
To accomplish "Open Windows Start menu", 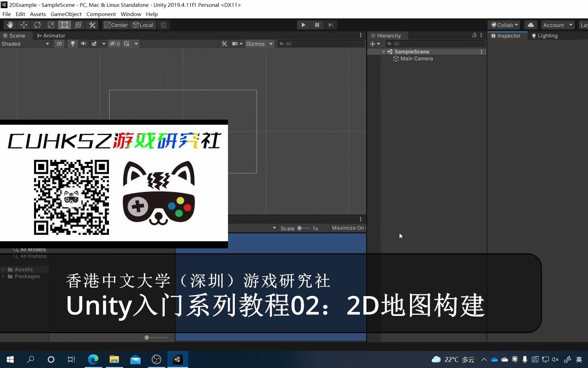I will [x=10, y=359].
